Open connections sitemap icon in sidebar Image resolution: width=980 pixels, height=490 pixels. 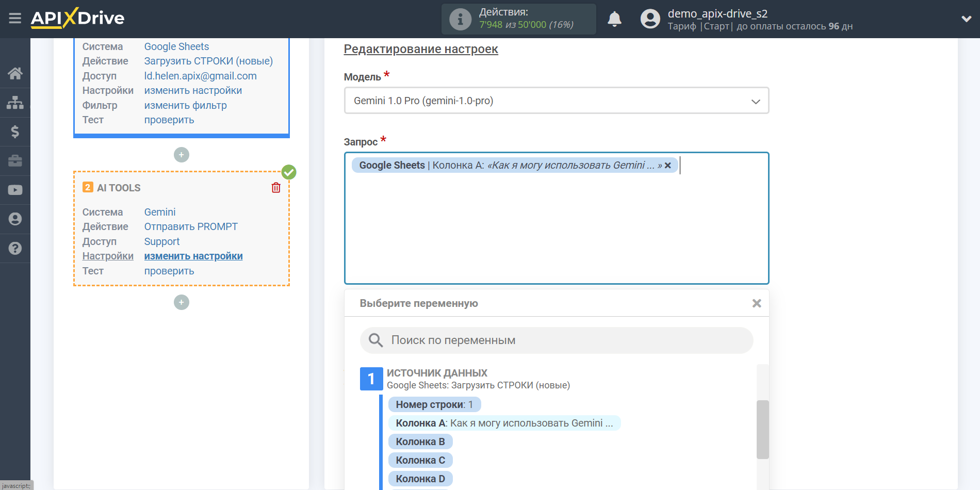tap(15, 103)
